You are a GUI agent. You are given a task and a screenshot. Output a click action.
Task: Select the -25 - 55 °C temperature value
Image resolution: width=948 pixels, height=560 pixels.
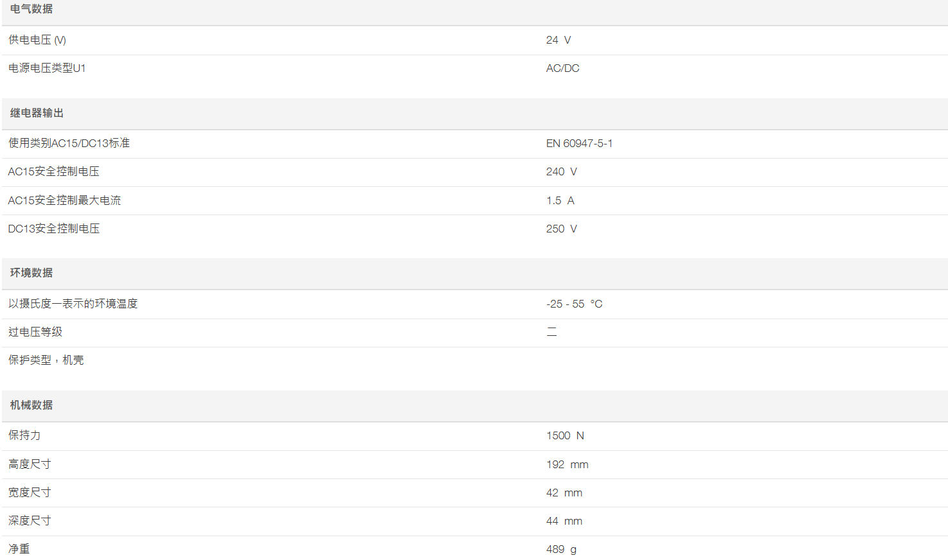tap(575, 304)
